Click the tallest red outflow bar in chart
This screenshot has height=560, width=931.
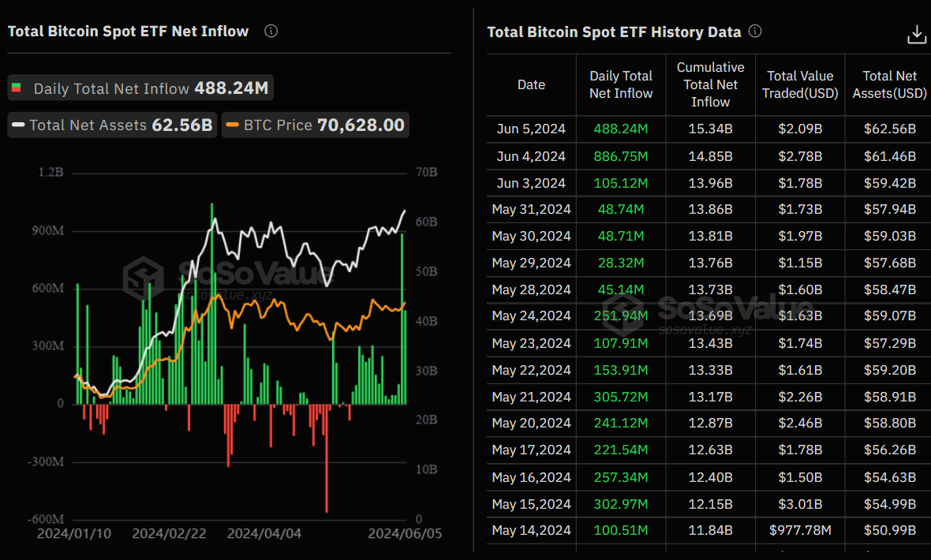[x=327, y=457]
